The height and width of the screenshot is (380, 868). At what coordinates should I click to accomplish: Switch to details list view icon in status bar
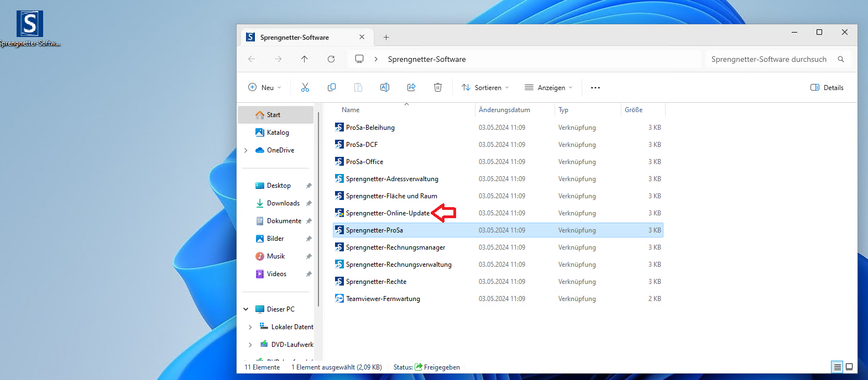pos(838,367)
